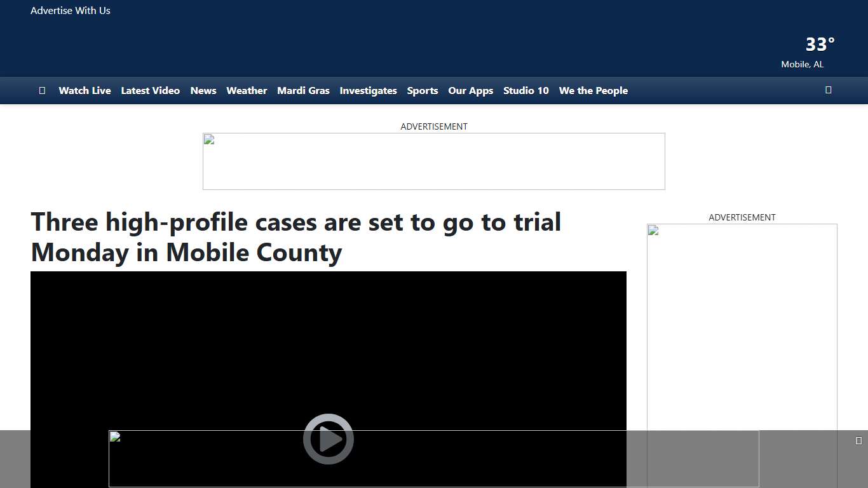Click the Advertise With Us link
The image size is (868, 488).
[70, 10]
